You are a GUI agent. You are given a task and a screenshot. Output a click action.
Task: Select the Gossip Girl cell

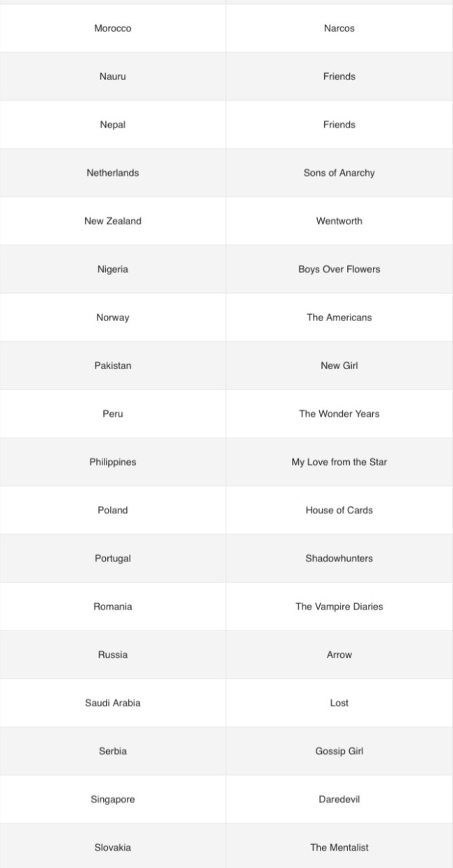339,751
